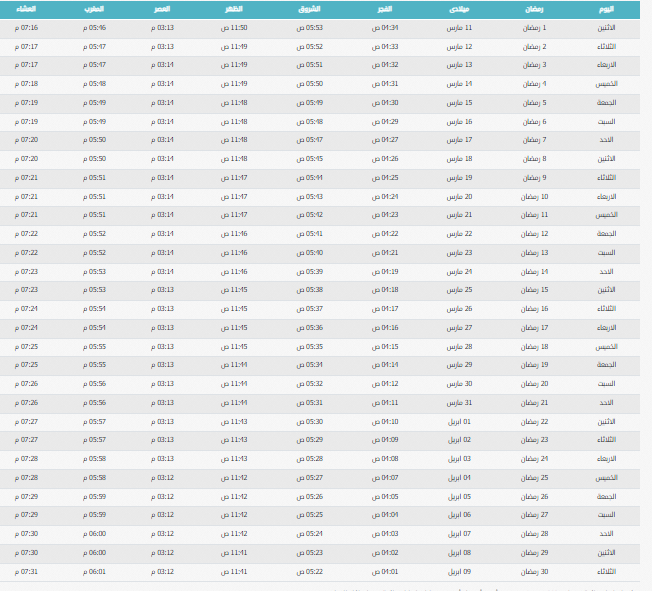Click Isha time 07:31 in last row

click(x=27, y=571)
